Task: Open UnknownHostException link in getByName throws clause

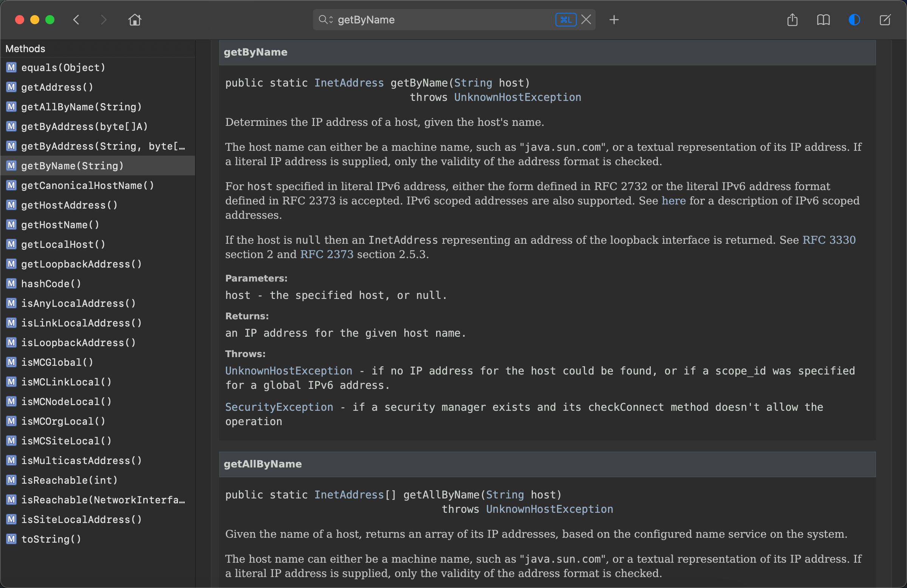Action: (517, 97)
